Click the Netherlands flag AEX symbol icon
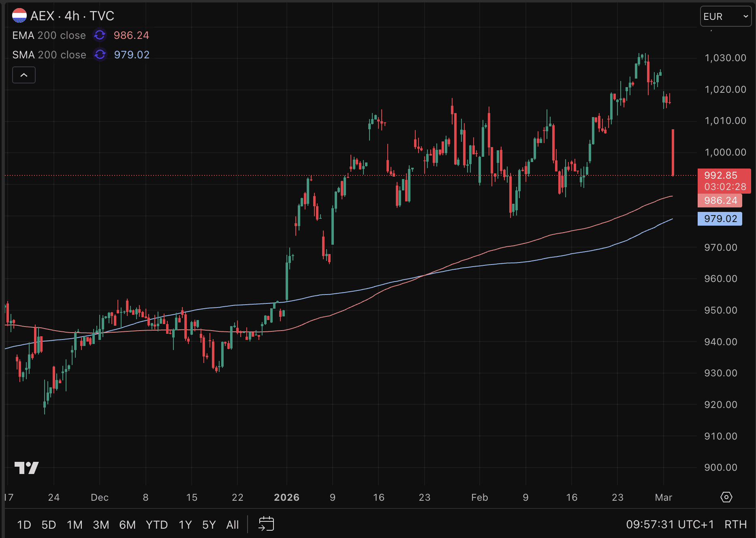756x538 pixels. [x=19, y=16]
